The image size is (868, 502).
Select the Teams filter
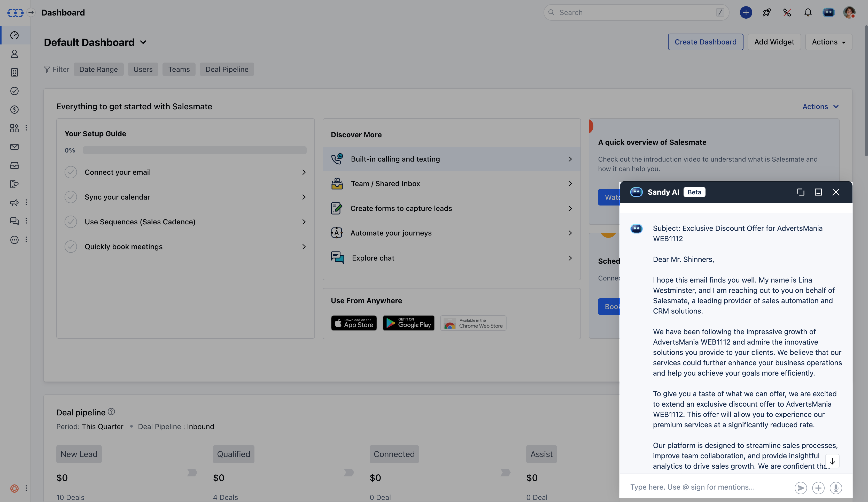[179, 69]
